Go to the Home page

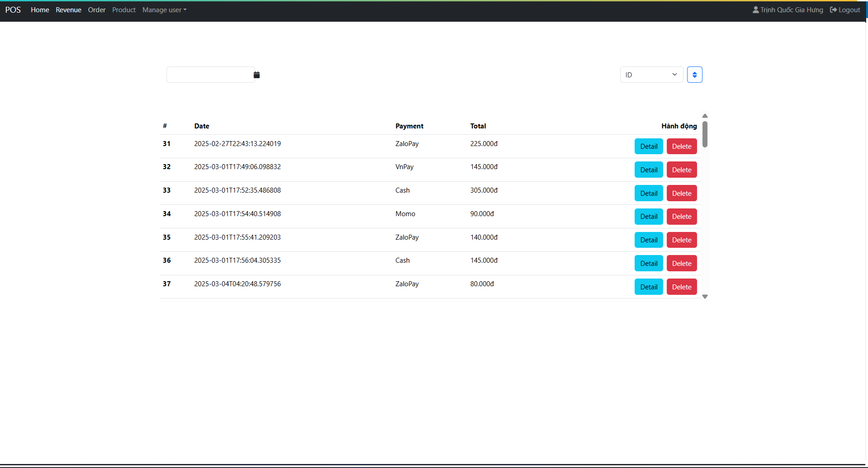coord(40,10)
